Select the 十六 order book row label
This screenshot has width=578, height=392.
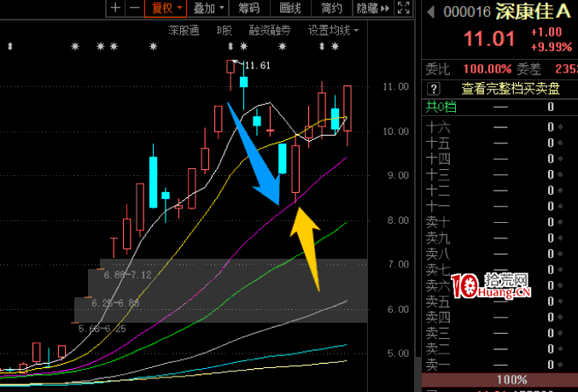pos(438,127)
